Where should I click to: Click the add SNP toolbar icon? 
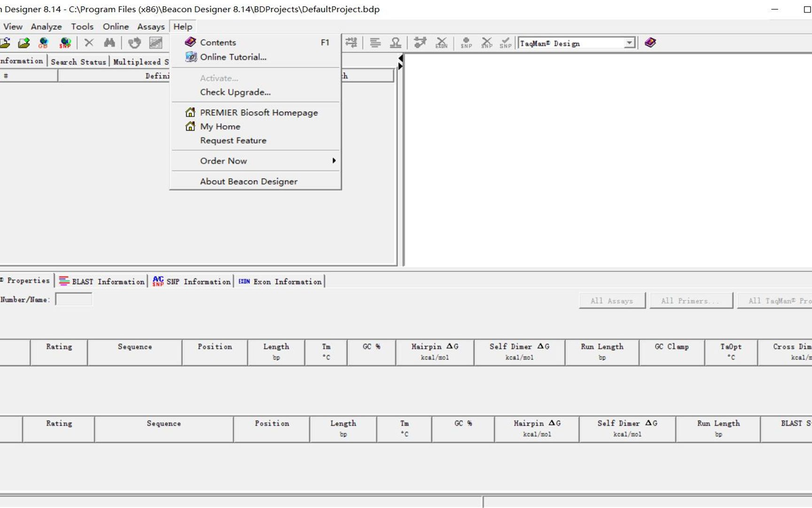tap(466, 43)
